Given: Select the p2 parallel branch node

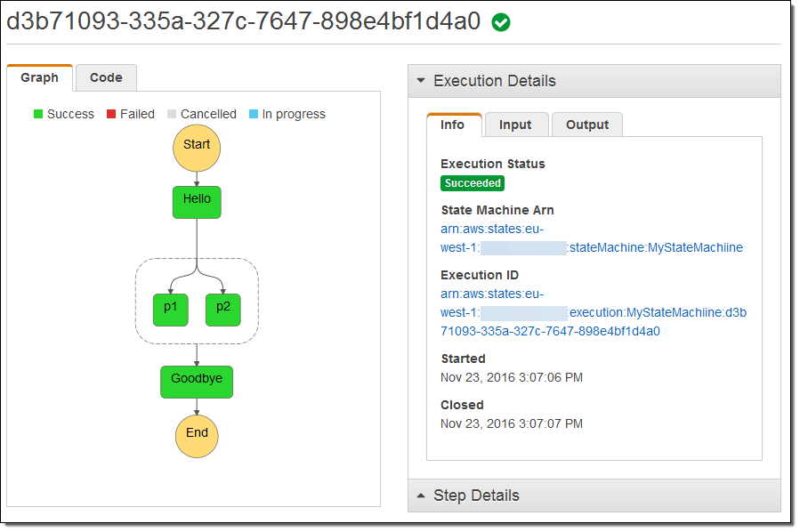Looking at the screenshot, I should [222, 309].
